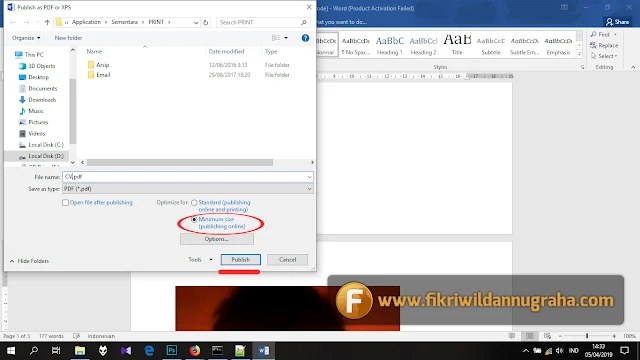The image size is (640, 360).
Task: Open taskbar Search
Action: click(34, 351)
